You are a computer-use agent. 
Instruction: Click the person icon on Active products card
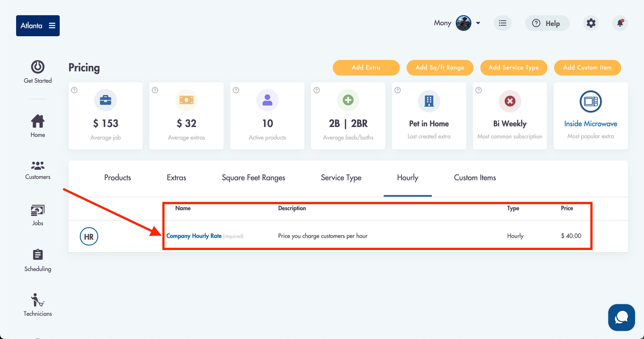[x=267, y=100]
